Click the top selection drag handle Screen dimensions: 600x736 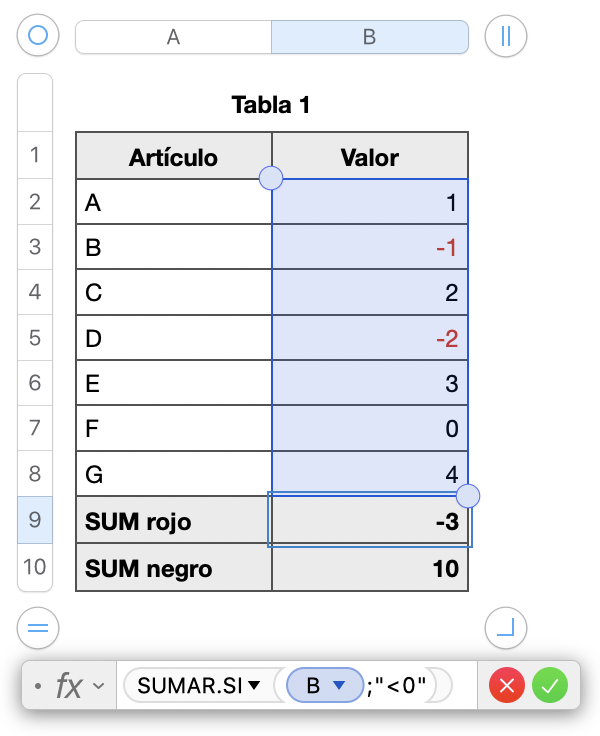271,178
